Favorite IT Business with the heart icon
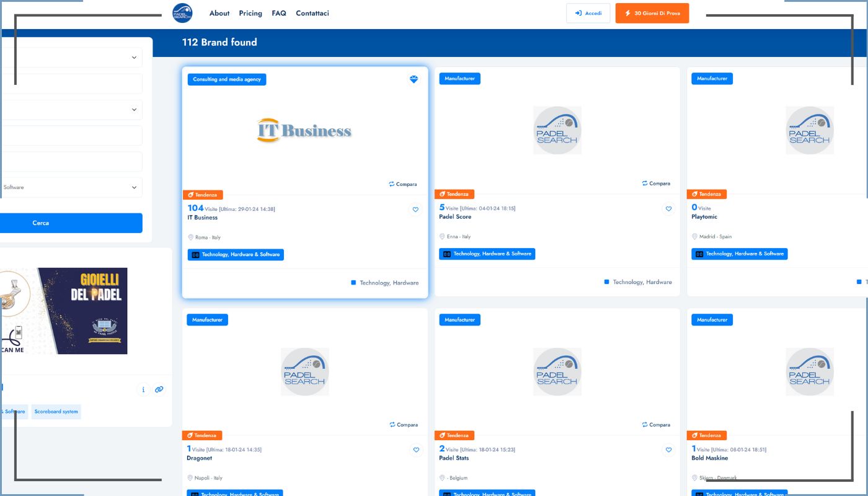This screenshot has width=868, height=496. click(416, 210)
